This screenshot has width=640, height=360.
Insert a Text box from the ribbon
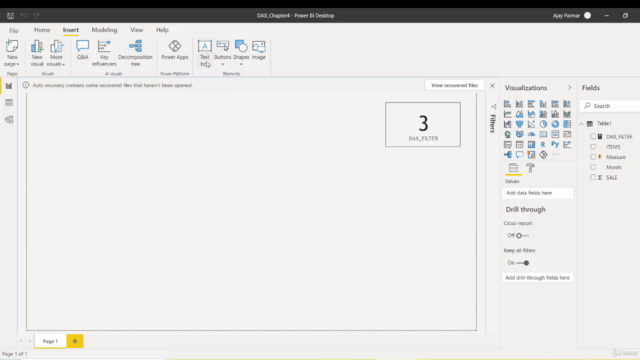click(x=204, y=53)
